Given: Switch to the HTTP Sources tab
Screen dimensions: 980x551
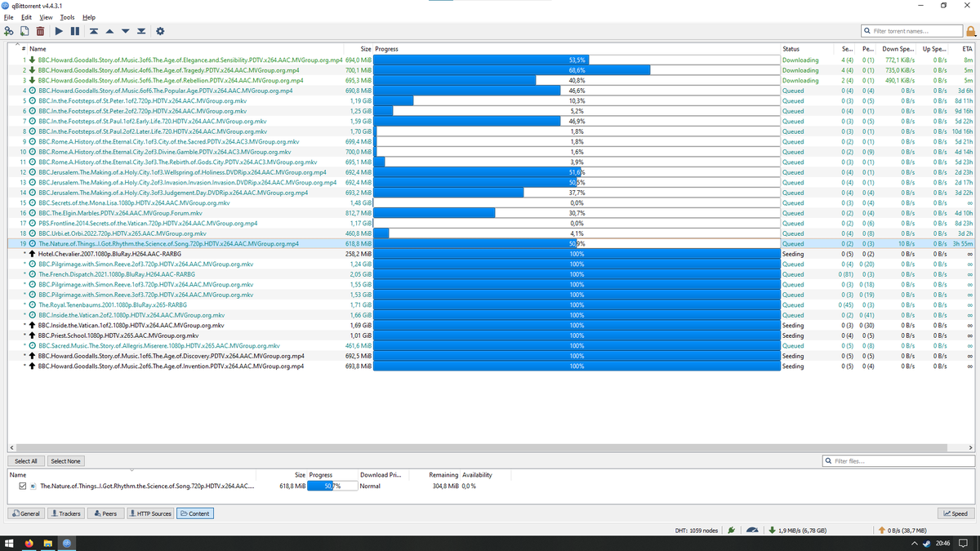Looking at the screenshot, I should click(x=149, y=513).
